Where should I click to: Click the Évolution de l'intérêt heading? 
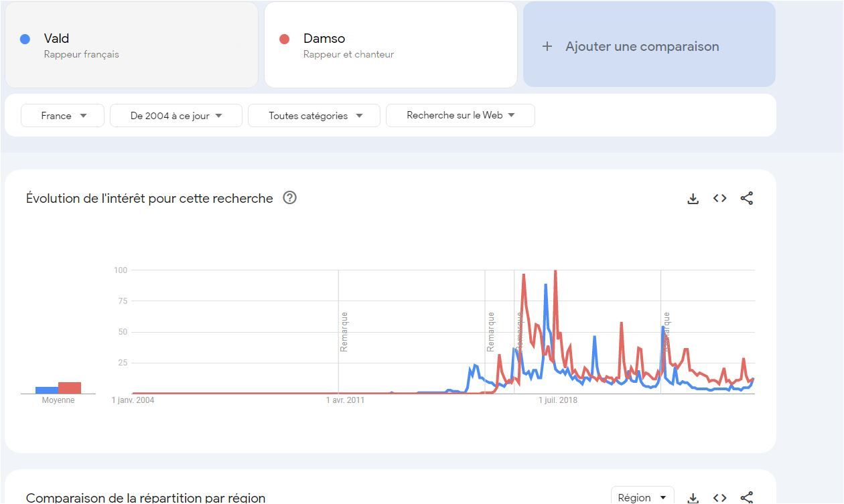pos(149,198)
